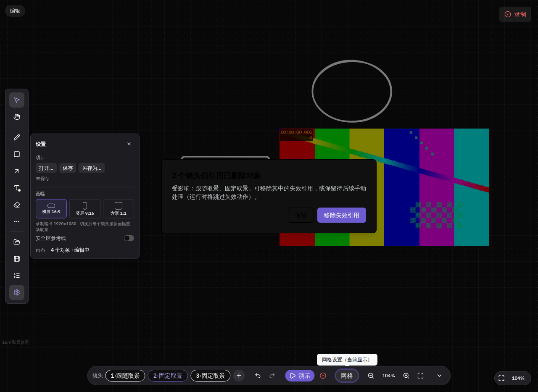The image size is (538, 392).
Task: Open the folder library icon
Action: point(17,242)
